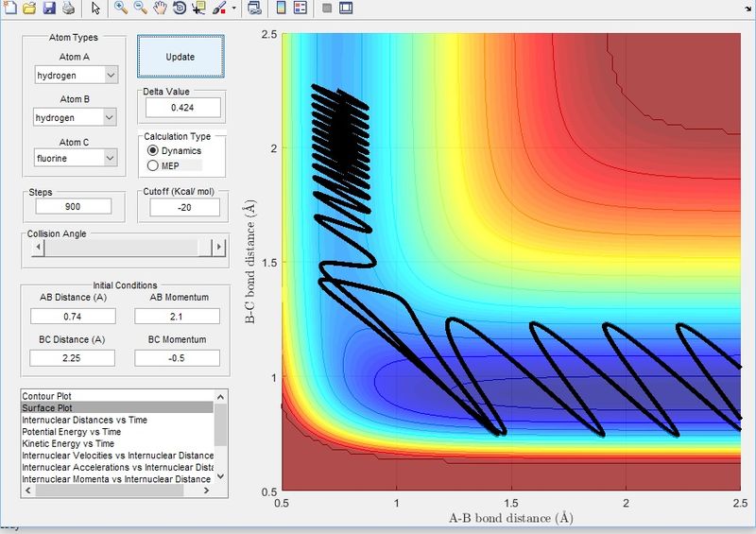Insert a colorbar via toolbar icon
756x534 pixels.
[x=281, y=8]
